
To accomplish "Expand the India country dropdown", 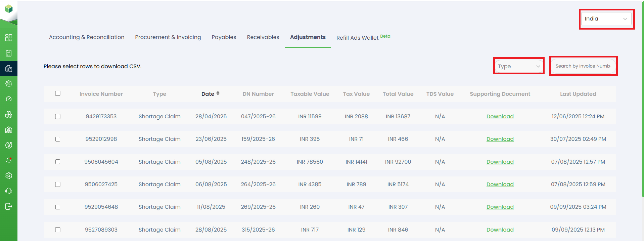I will (606, 19).
